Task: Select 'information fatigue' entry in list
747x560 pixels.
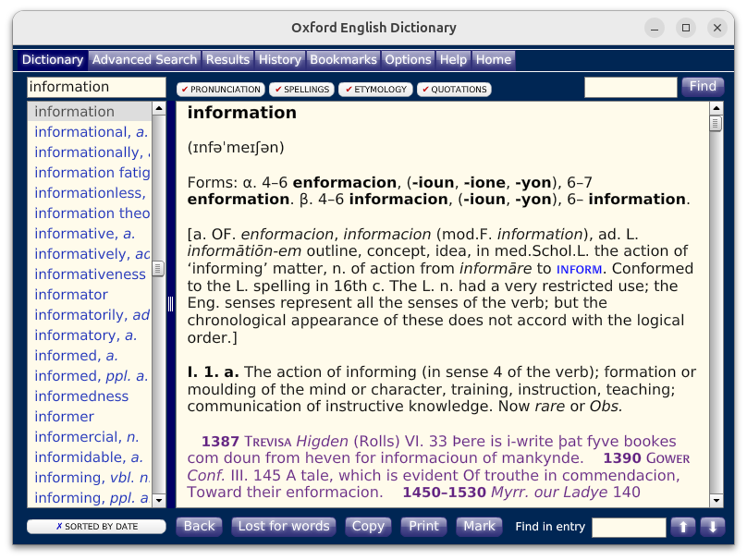Action: 90,173
